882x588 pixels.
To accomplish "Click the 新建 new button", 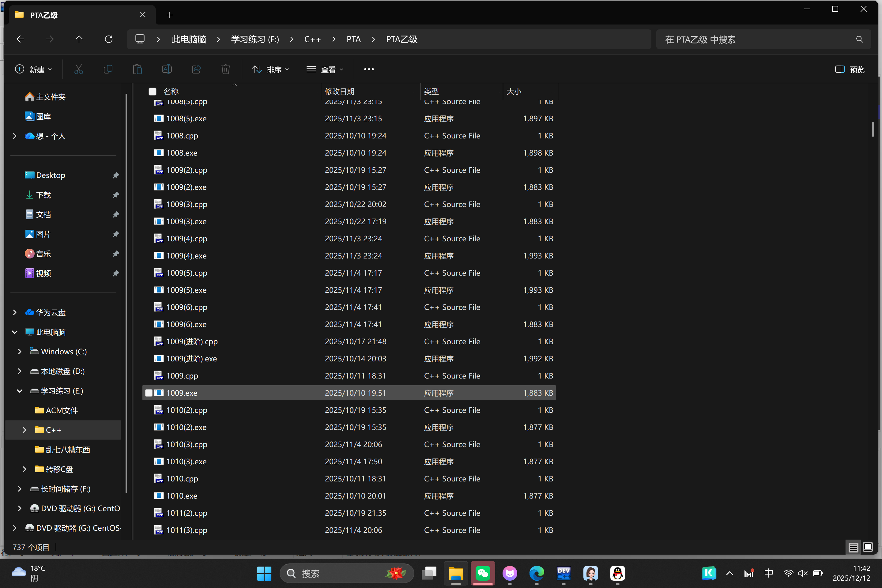I will tap(33, 70).
